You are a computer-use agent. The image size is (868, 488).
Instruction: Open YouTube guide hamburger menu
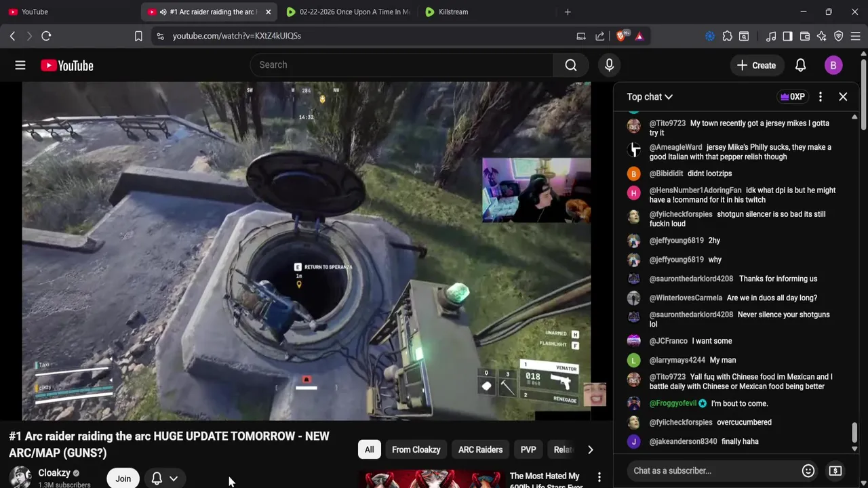[x=20, y=65]
